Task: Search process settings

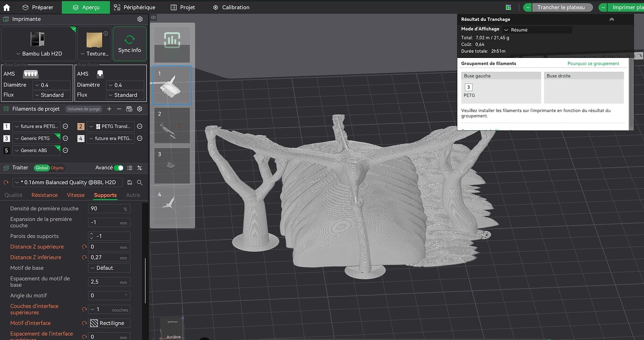Action: (140, 183)
